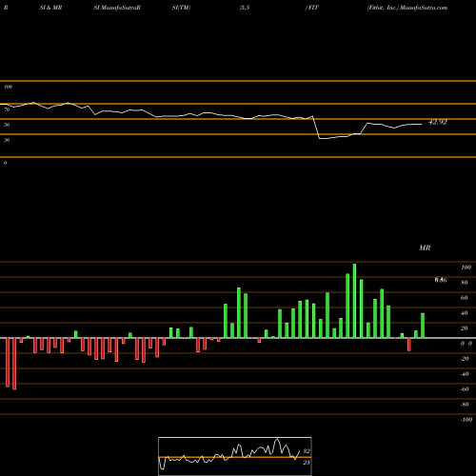This screenshot has height=476, width=476.
Task: Click the longest red MR histogram bar
Action: coord(14,364)
